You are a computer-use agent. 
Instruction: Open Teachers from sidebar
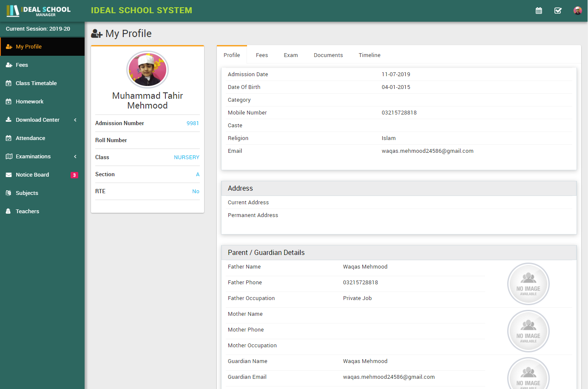pyautogui.click(x=43, y=212)
